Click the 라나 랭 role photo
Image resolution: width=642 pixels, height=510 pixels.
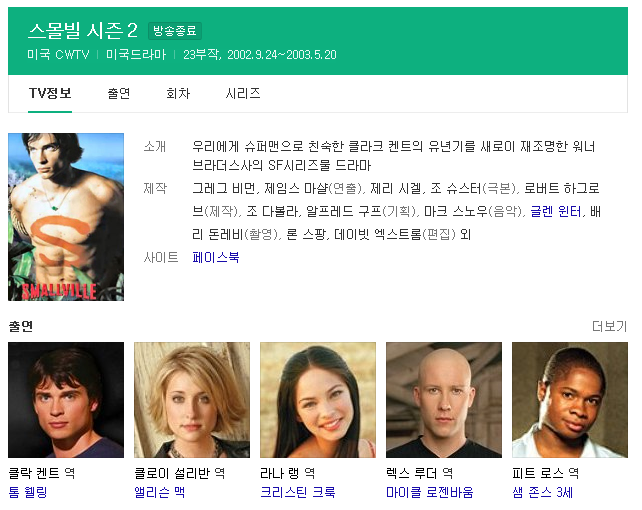tap(318, 400)
